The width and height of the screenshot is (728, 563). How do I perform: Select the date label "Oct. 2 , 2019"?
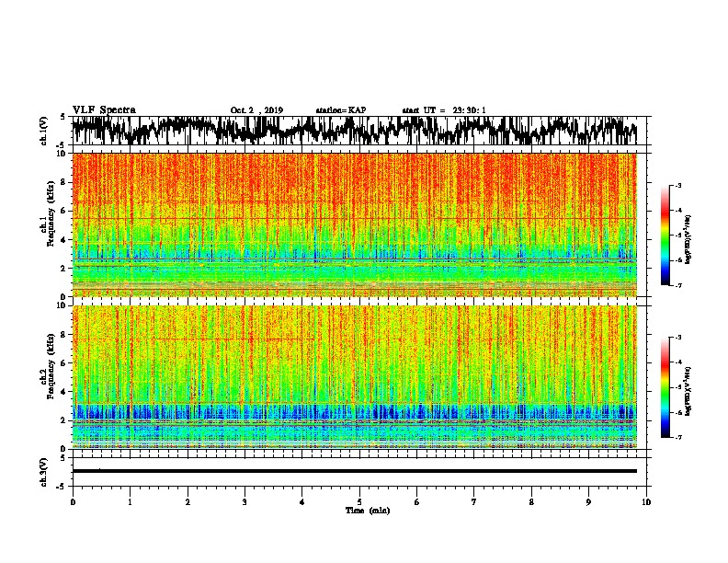pyautogui.click(x=256, y=110)
